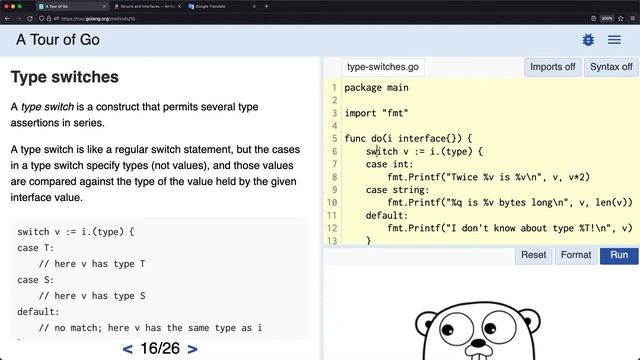Open the site permissions icon beside the padlock
The image size is (640, 360).
(56, 18)
